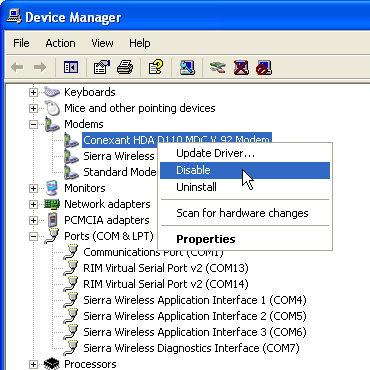Expand the PCMCIA adapters category
This screenshot has width=370, height=370.
point(33,220)
